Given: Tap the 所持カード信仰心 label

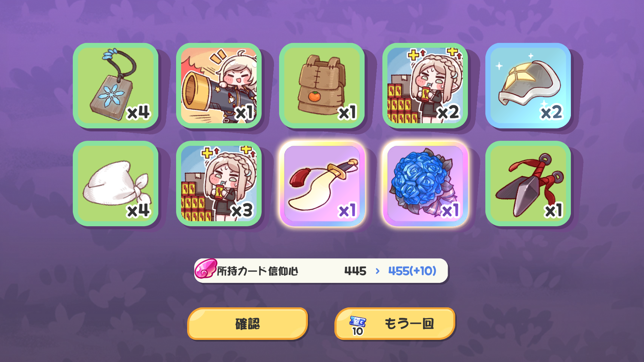Looking at the screenshot, I should (x=257, y=271).
